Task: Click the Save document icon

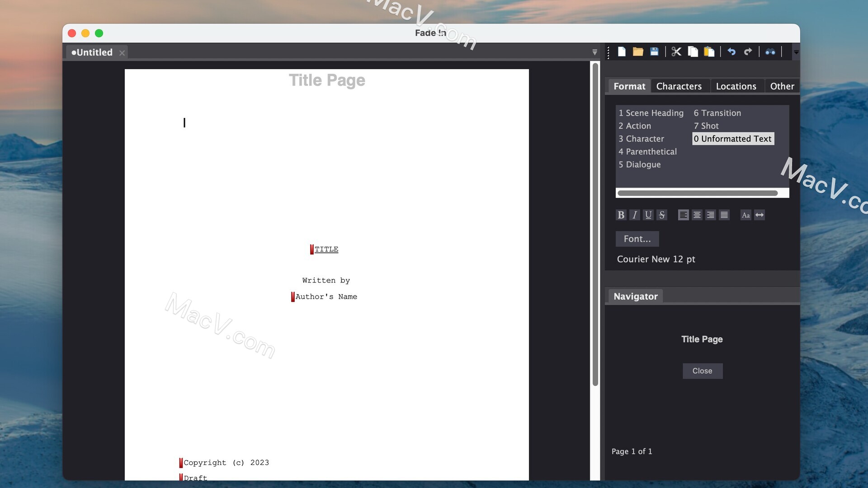Action: (653, 51)
